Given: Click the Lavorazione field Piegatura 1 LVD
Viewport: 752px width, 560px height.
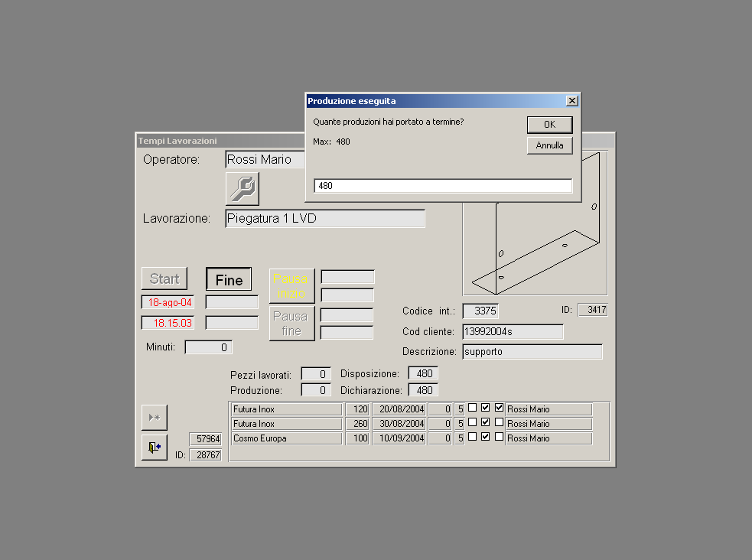Looking at the screenshot, I should coord(325,219).
